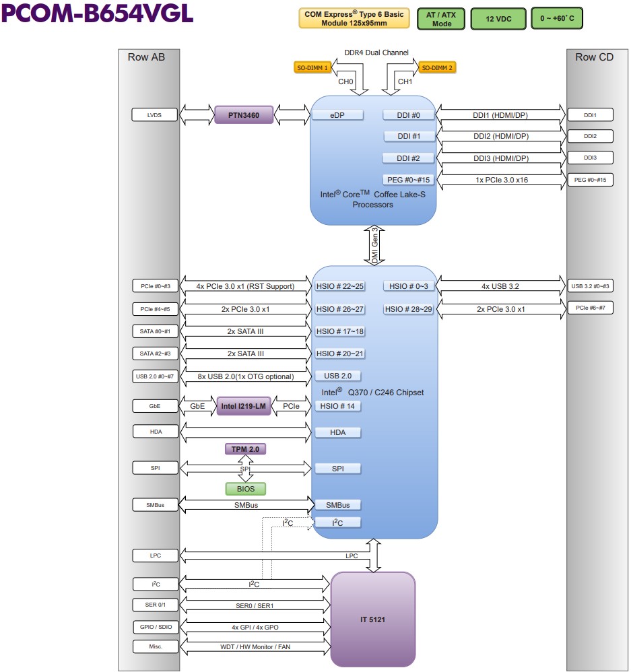The height and width of the screenshot is (672, 631).
Task: Click the SO-DIMM 2 box
Action: tap(437, 68)
